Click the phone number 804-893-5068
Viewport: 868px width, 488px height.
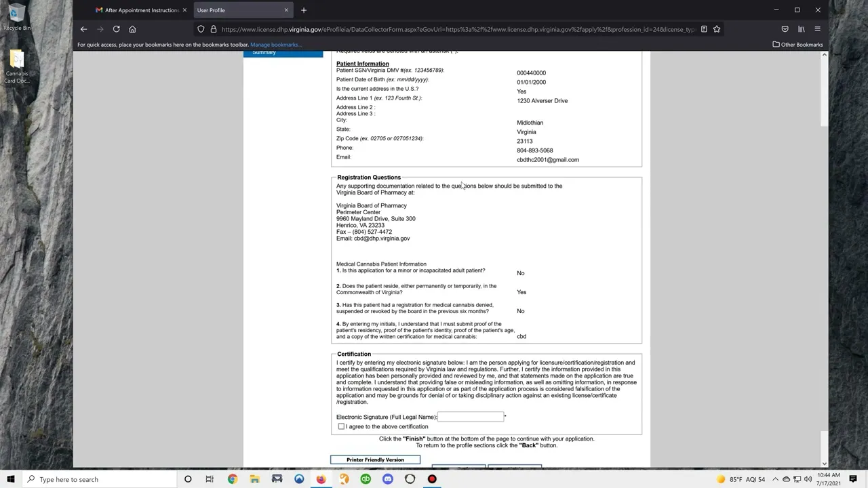click(x=535, y=150)
